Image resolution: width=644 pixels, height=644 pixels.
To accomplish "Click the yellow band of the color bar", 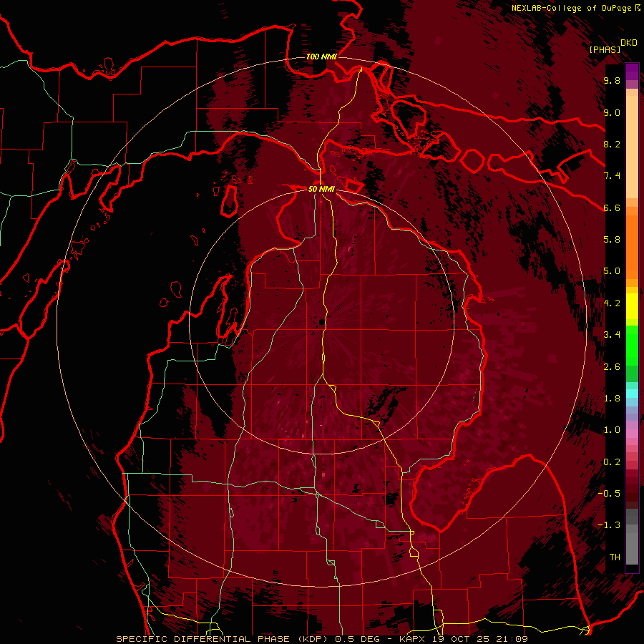I will coord(632,306).
